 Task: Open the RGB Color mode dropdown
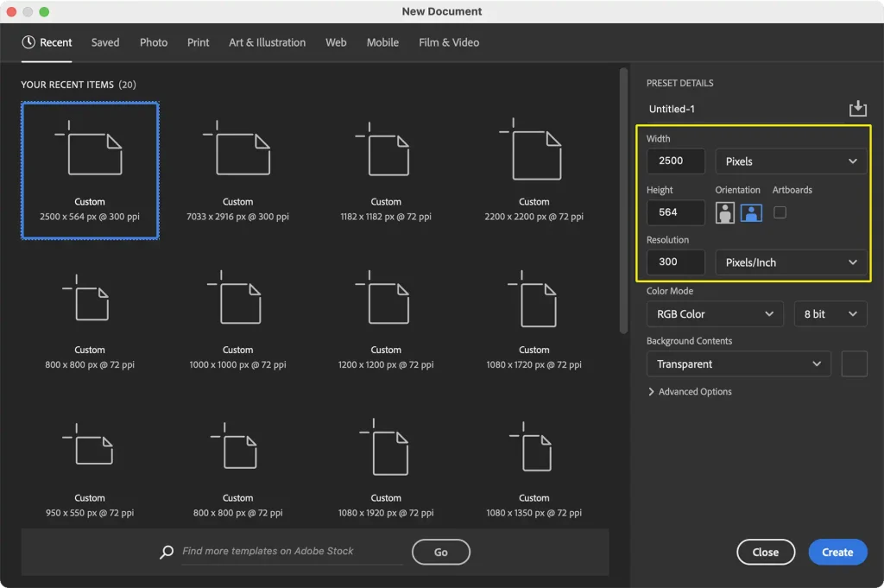[715, 314]
